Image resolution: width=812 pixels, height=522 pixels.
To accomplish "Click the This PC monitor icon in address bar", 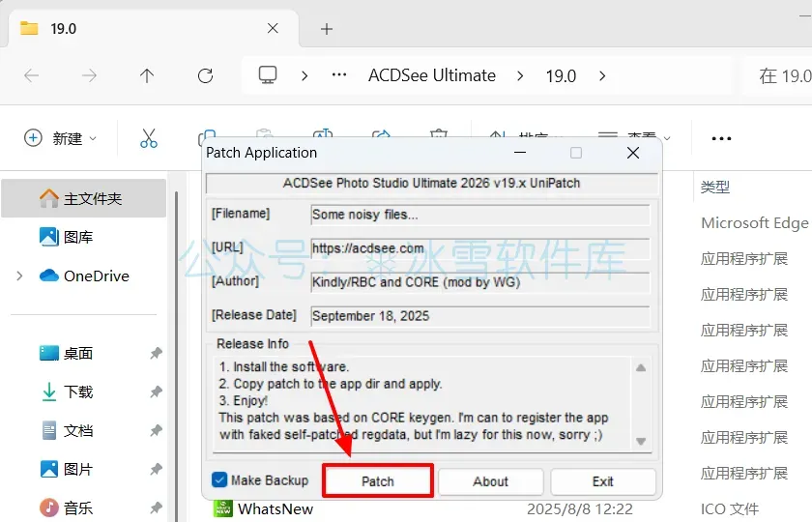I will [268, 75].
